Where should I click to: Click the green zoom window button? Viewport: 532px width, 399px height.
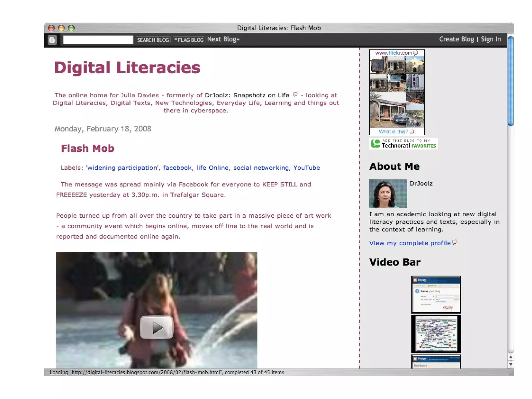(x=71, y=28)
